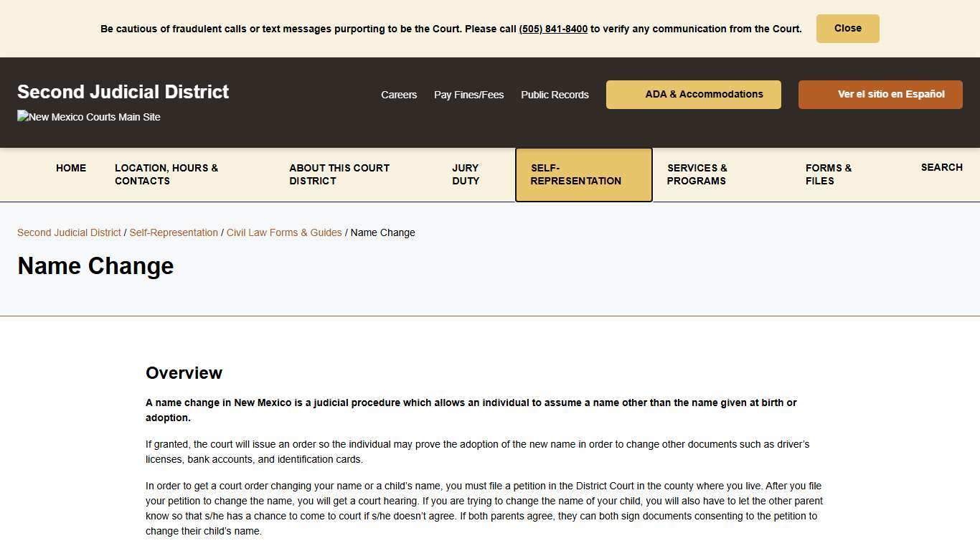Select the Self-Representation menu tab

pos(583,174)
